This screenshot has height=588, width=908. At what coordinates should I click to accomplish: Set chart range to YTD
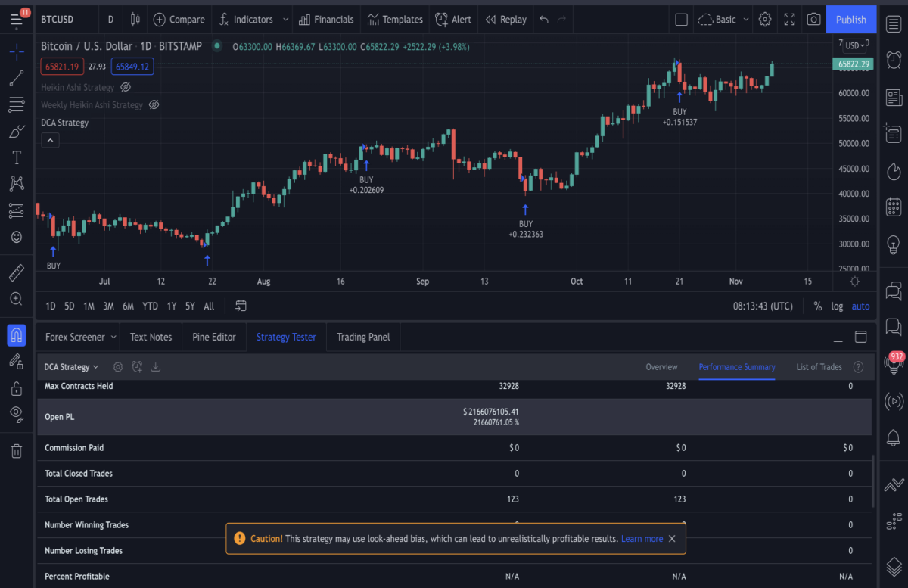tap(150, 306)
